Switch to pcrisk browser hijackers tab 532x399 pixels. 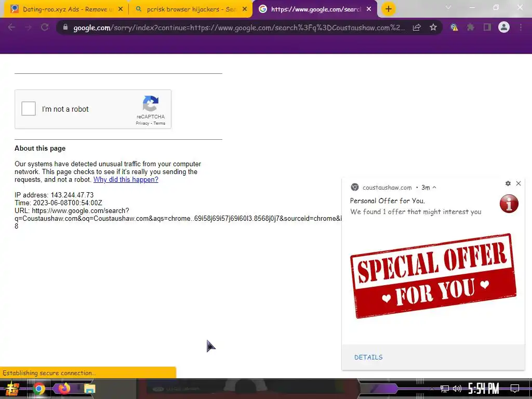(x=190, y=9)
